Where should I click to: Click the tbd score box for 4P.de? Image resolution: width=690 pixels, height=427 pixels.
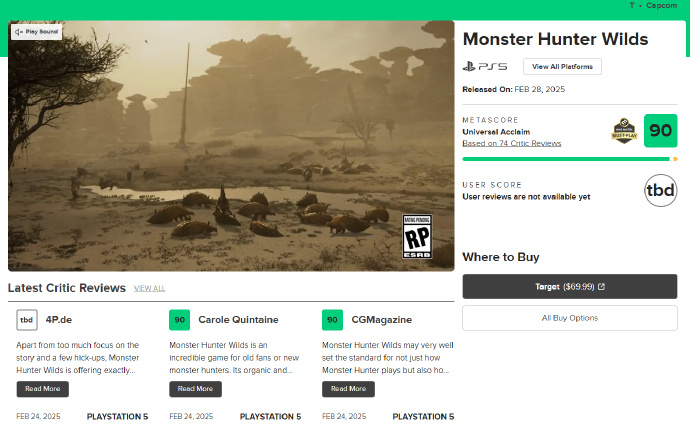[x=26, y=320]
